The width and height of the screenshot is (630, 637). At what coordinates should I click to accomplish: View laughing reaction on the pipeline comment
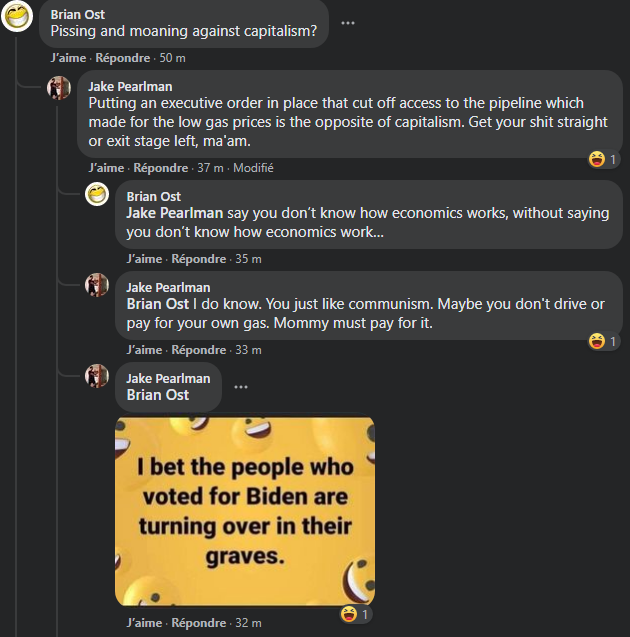603,159
